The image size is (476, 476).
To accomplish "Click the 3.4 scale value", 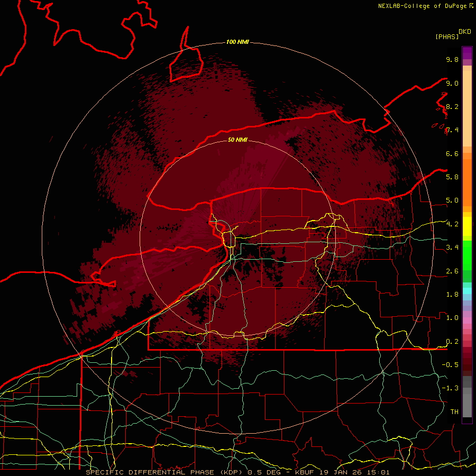I will point(452,248).
